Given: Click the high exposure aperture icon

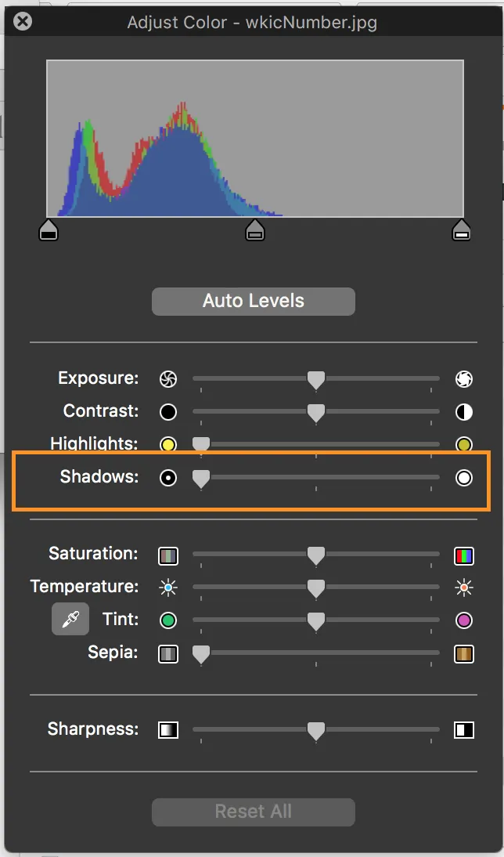Looking at the screenshot, I should 464,379.
